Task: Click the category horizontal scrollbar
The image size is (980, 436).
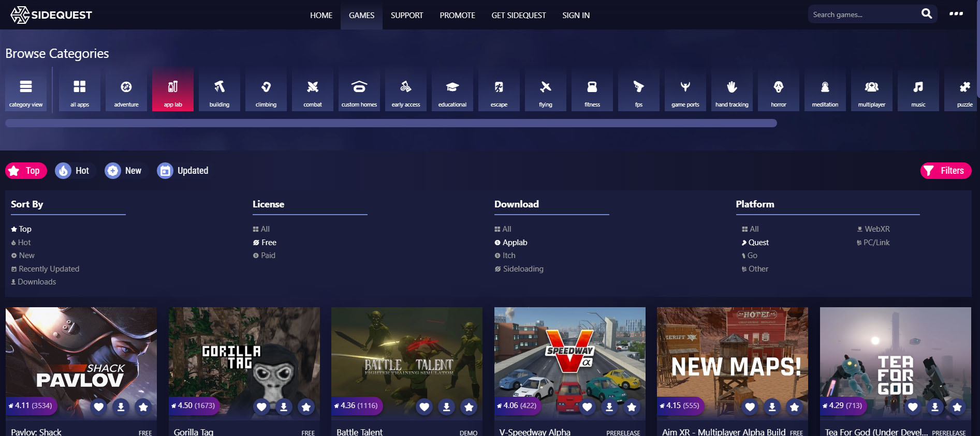Action: (391, 123)
